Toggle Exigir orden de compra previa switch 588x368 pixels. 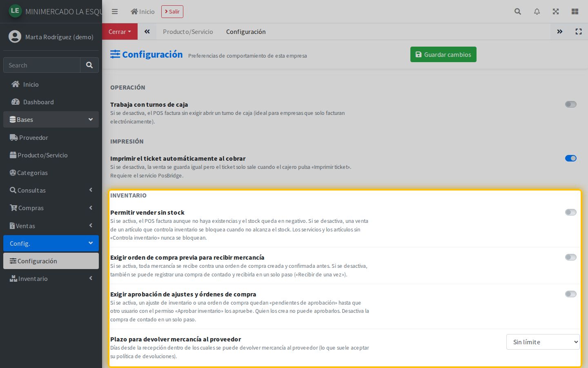pyautogui.click(x=571, y=257)
